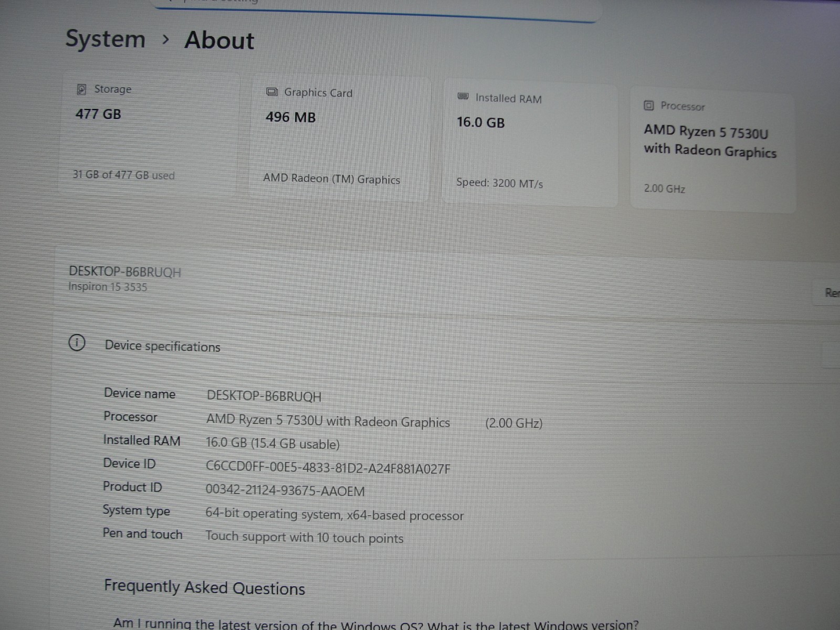Screen dimensions: 840x630
Task: Click the DESKTOP-B6BRUQH header name
Action: click(125, 272)
